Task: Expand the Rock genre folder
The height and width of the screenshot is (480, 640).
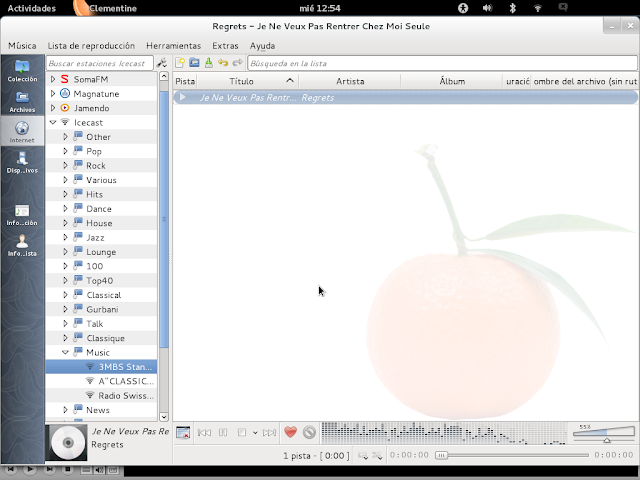Action: (65, 165)
